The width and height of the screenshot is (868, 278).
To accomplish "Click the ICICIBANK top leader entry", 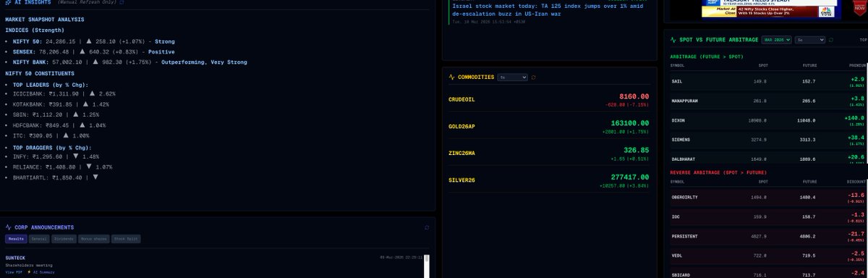I will [x=64, y=94].
